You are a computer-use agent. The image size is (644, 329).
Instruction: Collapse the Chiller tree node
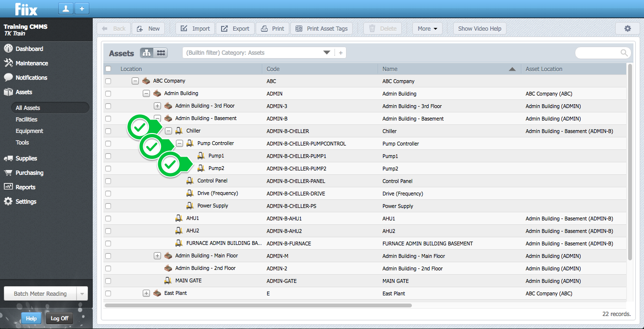[x=168, y=131]
